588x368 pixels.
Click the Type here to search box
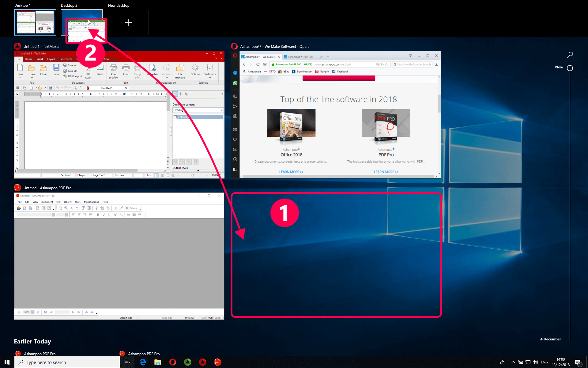pyautogui.click(x=67, y=362)
